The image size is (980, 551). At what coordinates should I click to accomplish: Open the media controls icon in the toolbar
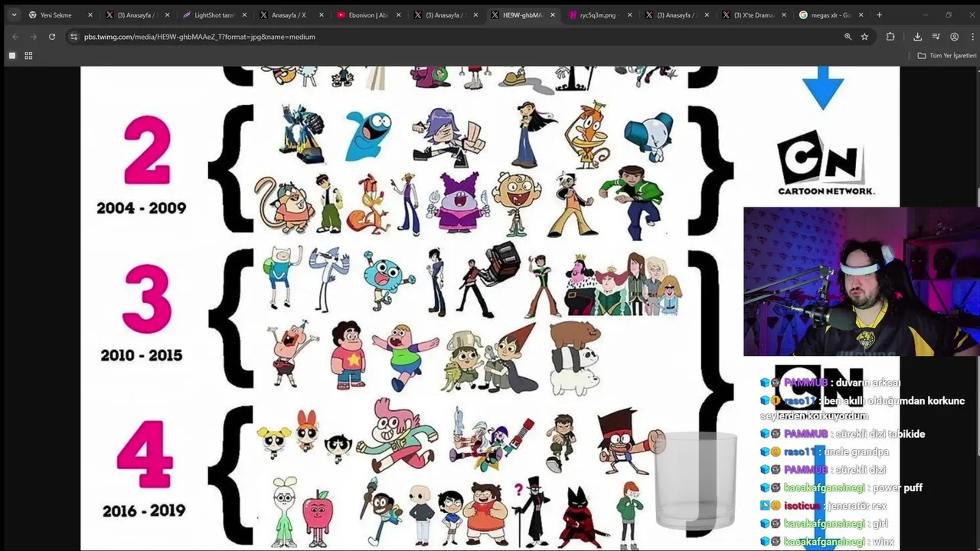click(936, 37)
